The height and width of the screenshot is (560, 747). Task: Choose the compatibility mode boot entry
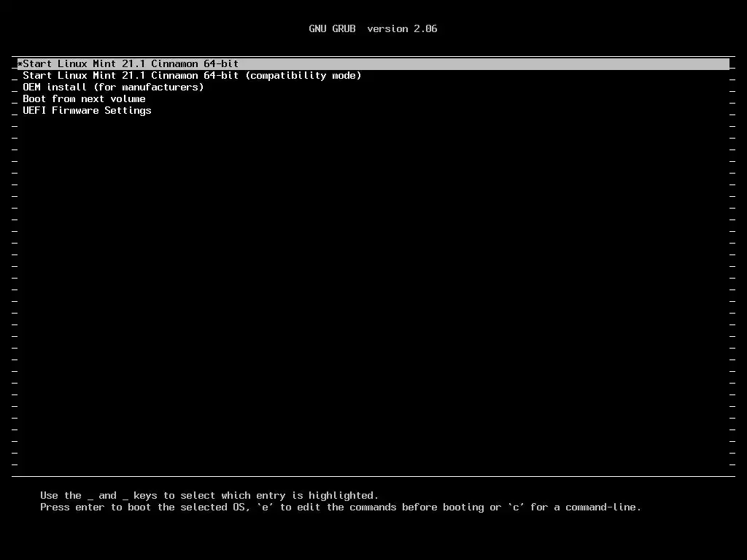[x=192, y=76]
